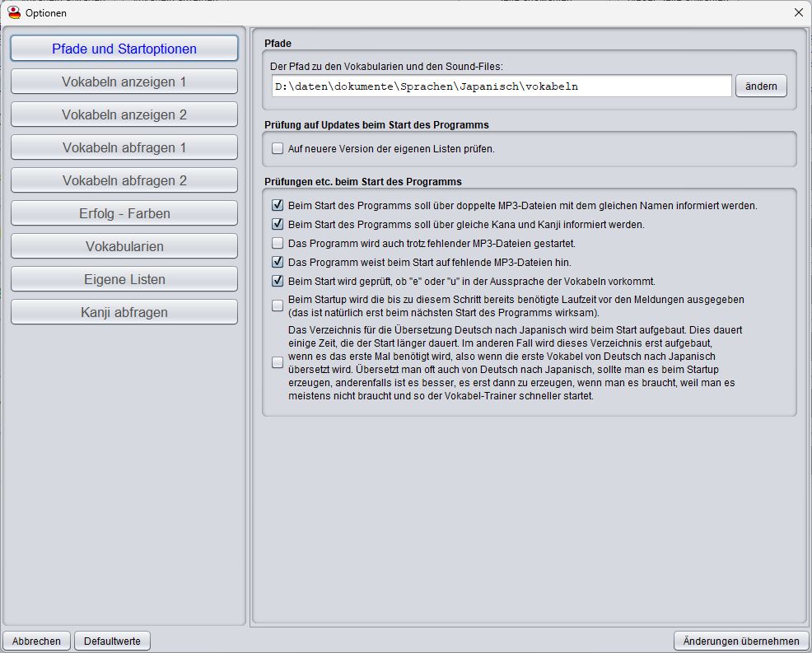
Task: Open the Vokabeln anzeigen 2 section
Action: 124,114
